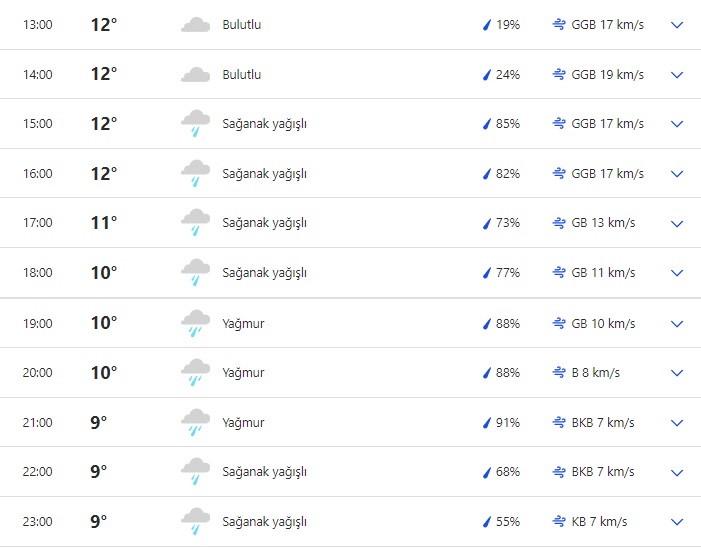This screenshot has height=548, width=701.
Task: Click 'Sağanak yağışlı' text at 17:00
Action: 264,223
